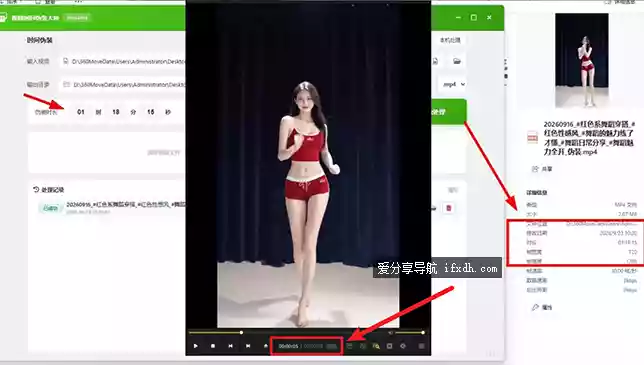The height and width of the screenshot is (365, 644).
Task: Close the green app window
Action: tap(489, 18)
